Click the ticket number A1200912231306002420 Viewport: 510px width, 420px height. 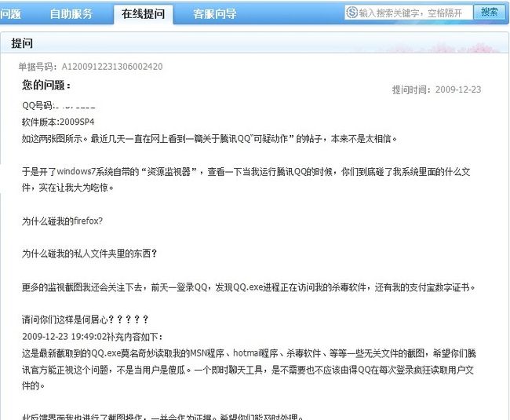[x=112, y=67]
